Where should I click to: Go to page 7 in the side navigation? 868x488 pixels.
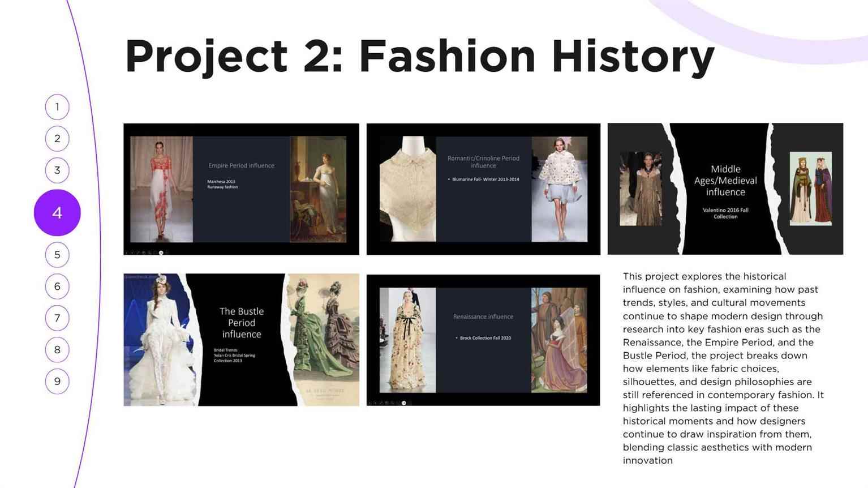[57, 318]
